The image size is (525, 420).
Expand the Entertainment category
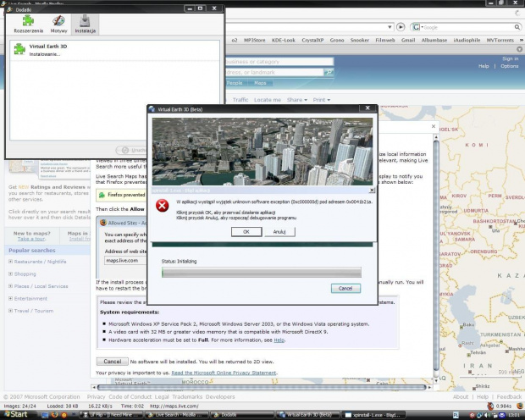pos(10,298)
